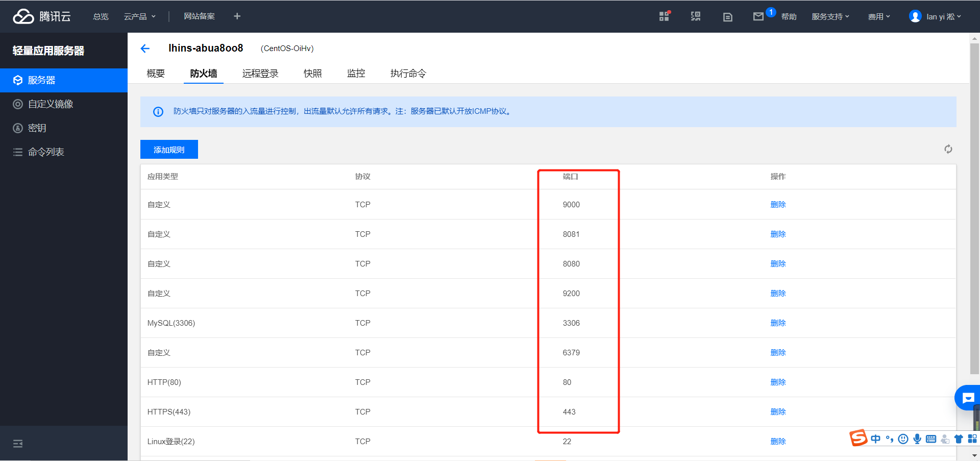
Task: Open the customer service chat bubble
Action: pos(968,398)
